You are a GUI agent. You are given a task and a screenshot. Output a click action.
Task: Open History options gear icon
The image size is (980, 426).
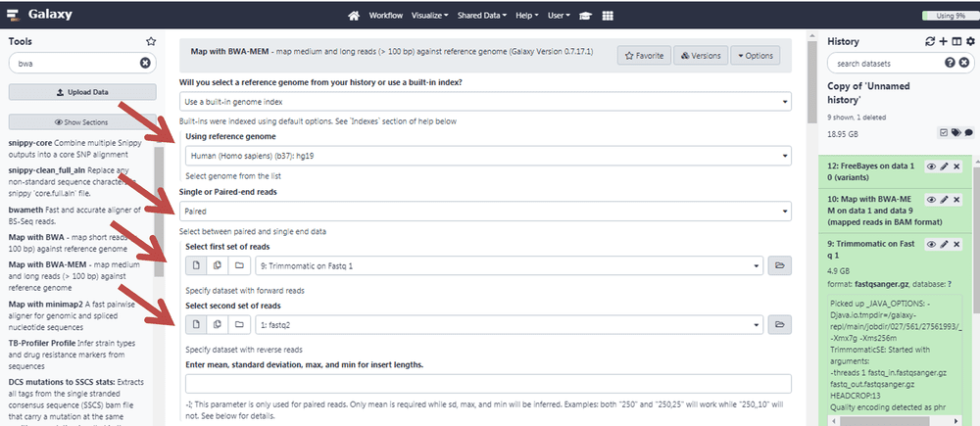(x=970, y=41)
